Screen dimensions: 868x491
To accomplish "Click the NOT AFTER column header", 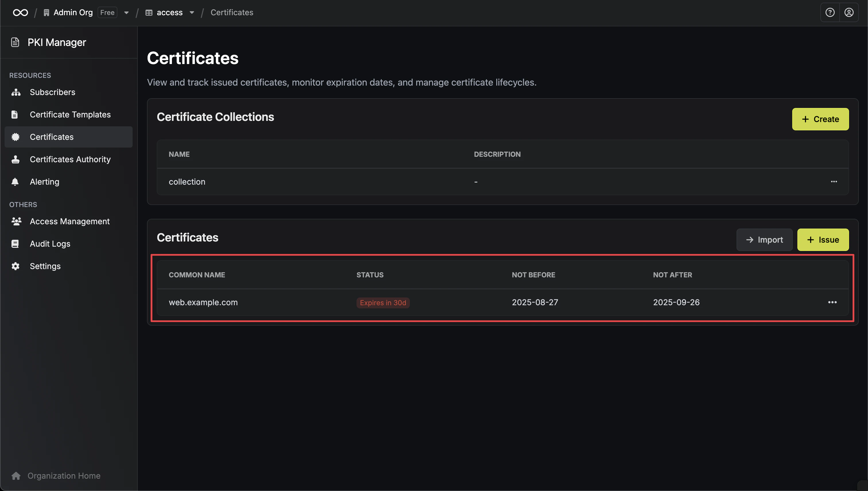I will tap(673, 275).
